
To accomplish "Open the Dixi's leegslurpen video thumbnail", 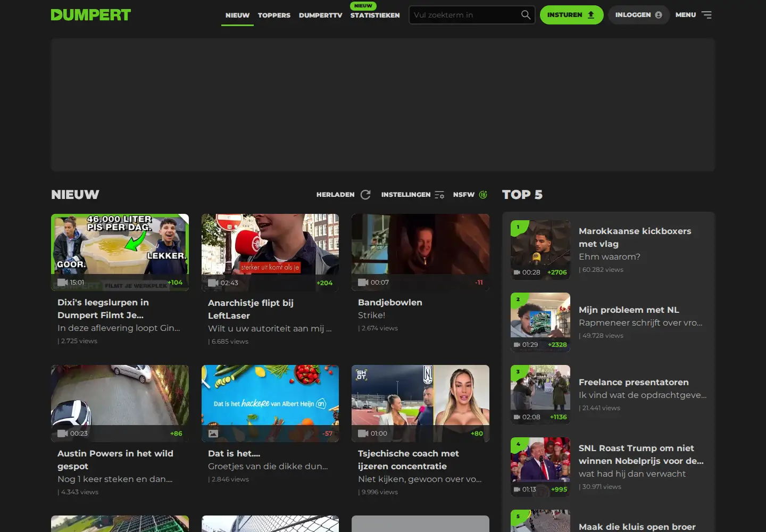I will (x=120, y=252).
